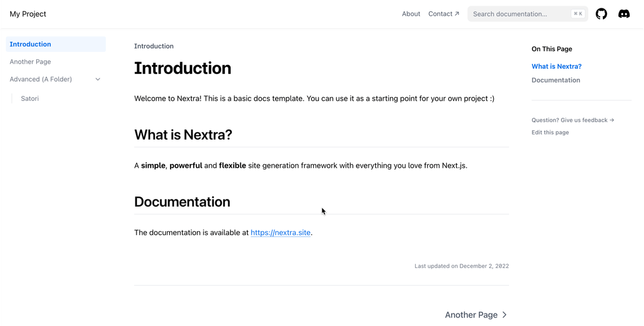Go to next page: Another Page

[471, 315]
